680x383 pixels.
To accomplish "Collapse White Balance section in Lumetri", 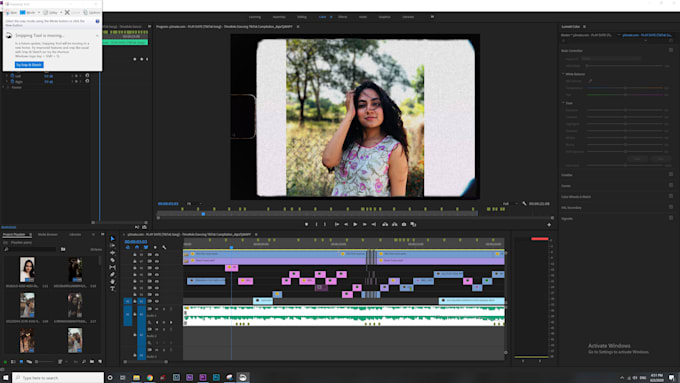I will click(x=563, y=74).
